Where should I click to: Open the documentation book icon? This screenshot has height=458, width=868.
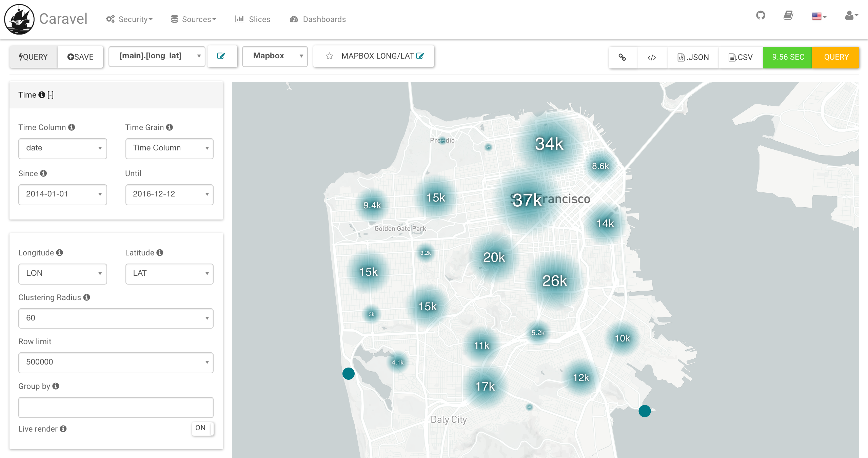pyautogui.click(x=788, y=16)
